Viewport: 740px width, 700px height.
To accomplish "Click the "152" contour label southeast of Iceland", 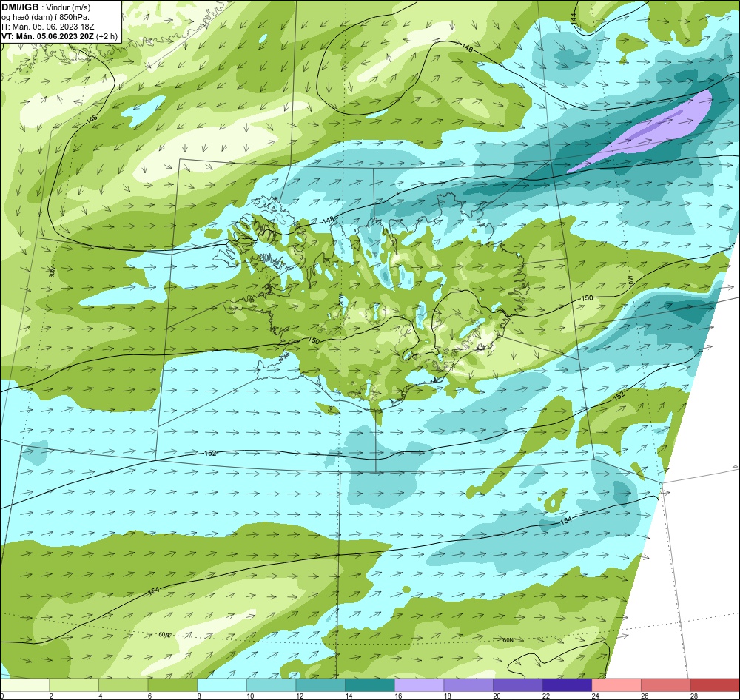I will coord(619,396).
